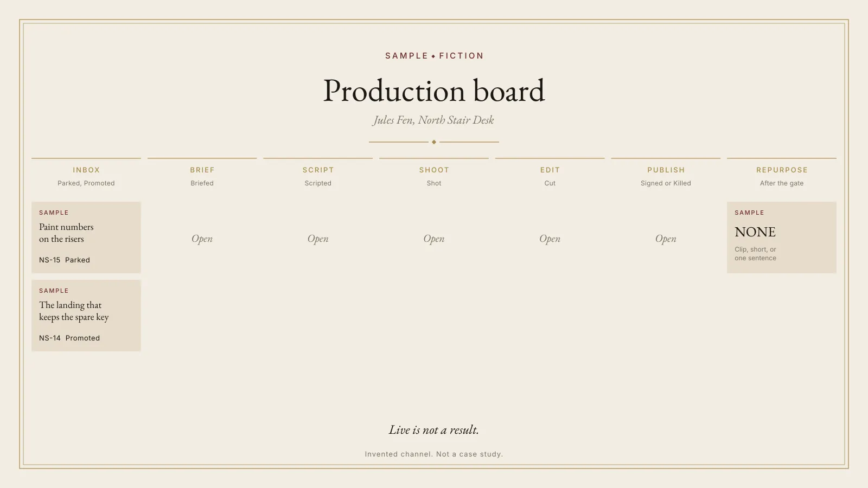Image resolution: width=868 pixels, height=488 pixels.
Task: Click the SAMPLE tag on the NS-14 card
Action: click(54, 291)
